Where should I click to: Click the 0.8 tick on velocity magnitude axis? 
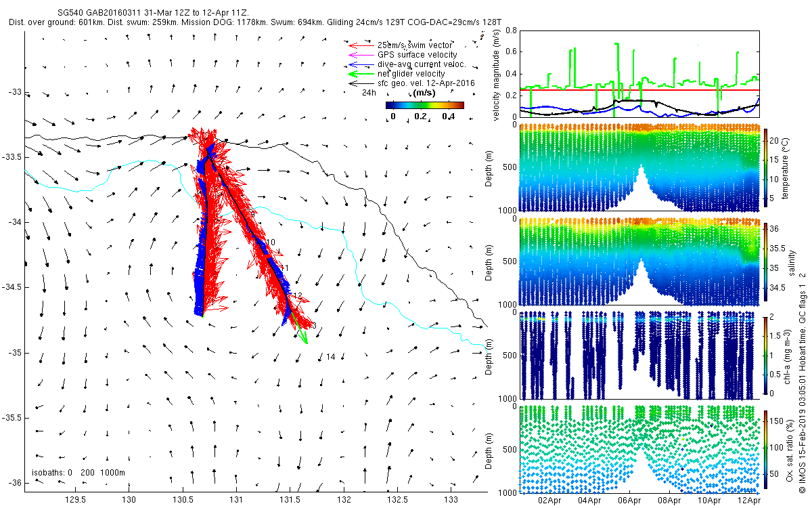click(512, 30)
